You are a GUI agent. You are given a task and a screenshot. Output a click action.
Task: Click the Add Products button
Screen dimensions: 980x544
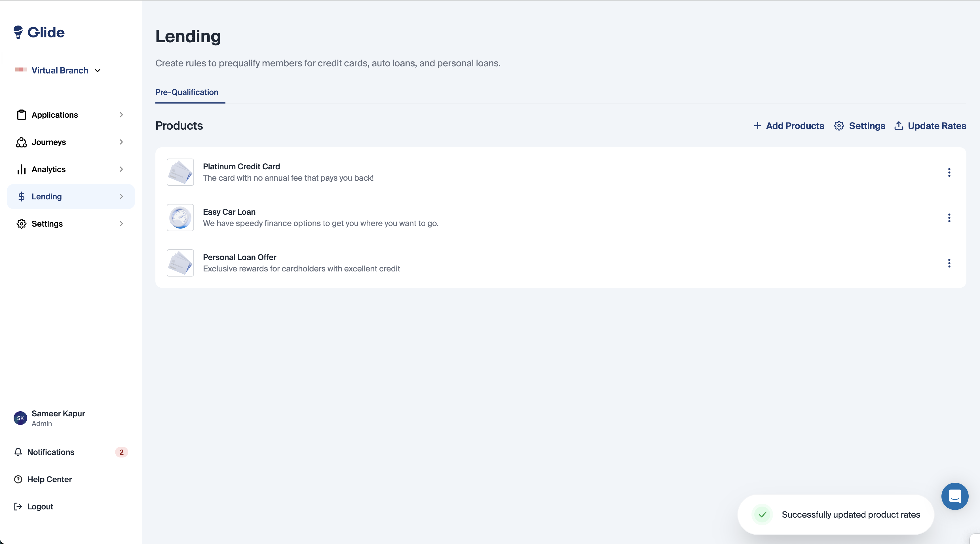tap(789, 126)
